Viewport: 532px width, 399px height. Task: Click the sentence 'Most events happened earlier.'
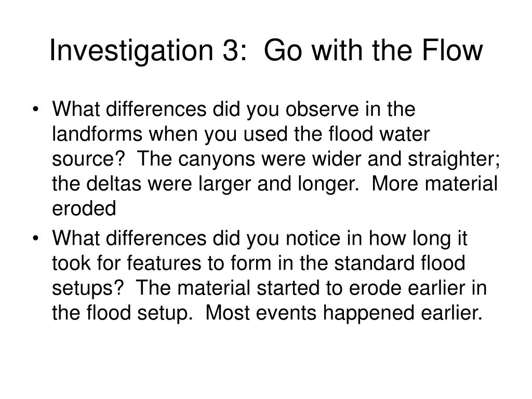(344, 312)
